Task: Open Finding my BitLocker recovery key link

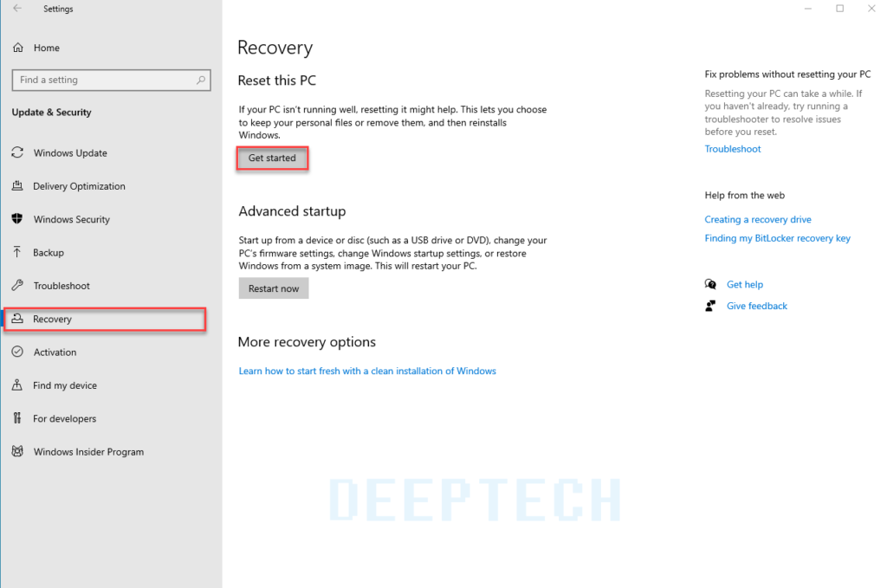Action: point(777,238)
